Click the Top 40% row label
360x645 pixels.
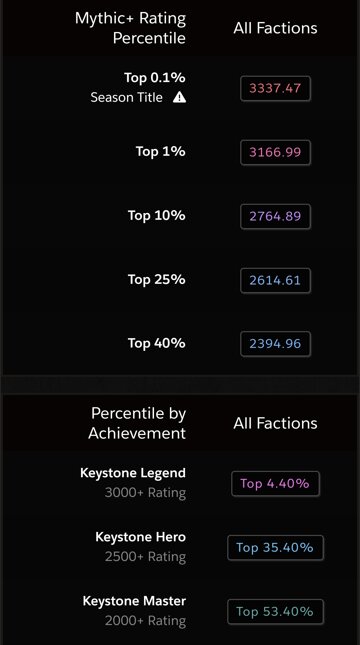point(157,343)
